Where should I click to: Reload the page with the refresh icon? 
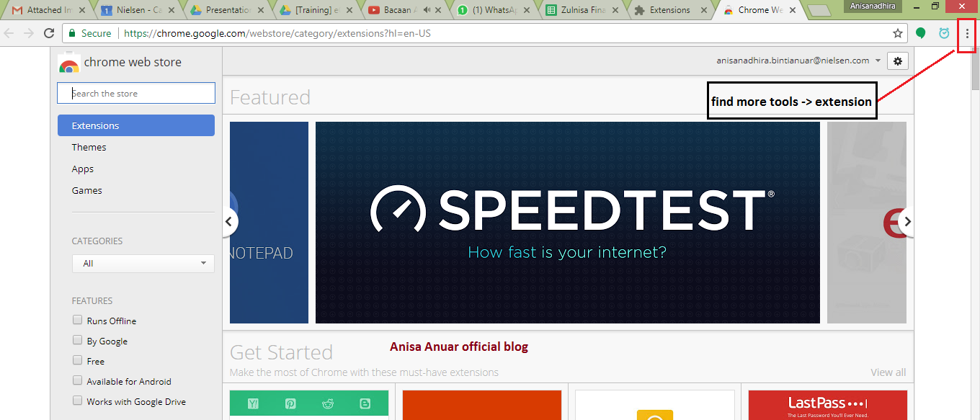(x=49, y=33)
